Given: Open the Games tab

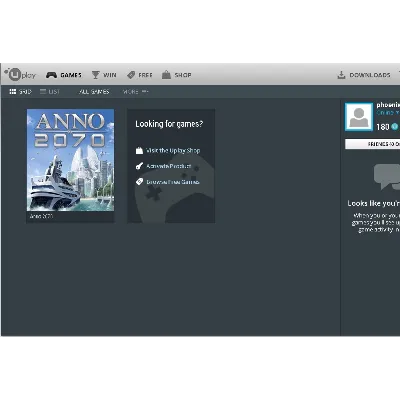Looking at the screenshot, I should (x=64, y=75).
